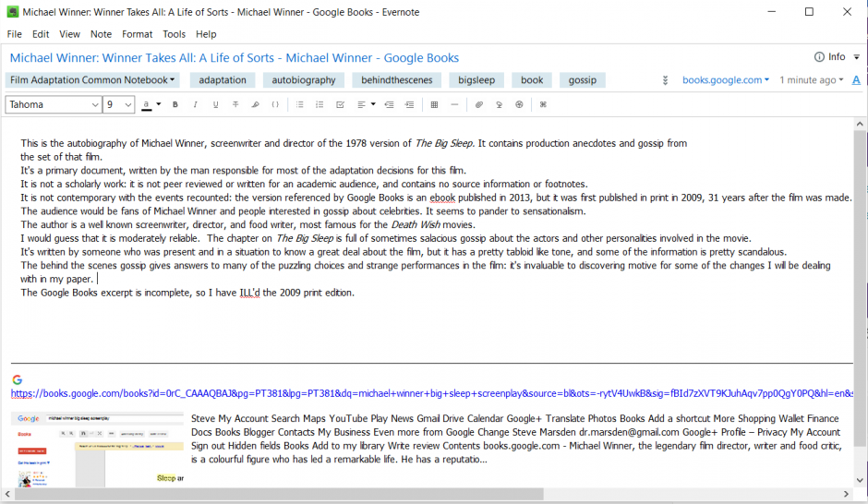Viewport: 868px width, 504px height.
Task: Insert a table
Action: [434, 104]
